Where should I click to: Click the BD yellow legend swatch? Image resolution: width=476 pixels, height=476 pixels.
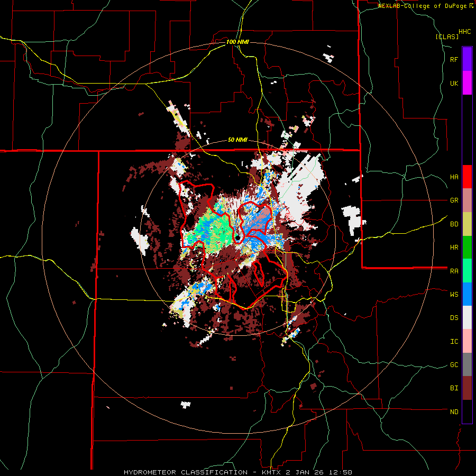[x=467, y=224]
